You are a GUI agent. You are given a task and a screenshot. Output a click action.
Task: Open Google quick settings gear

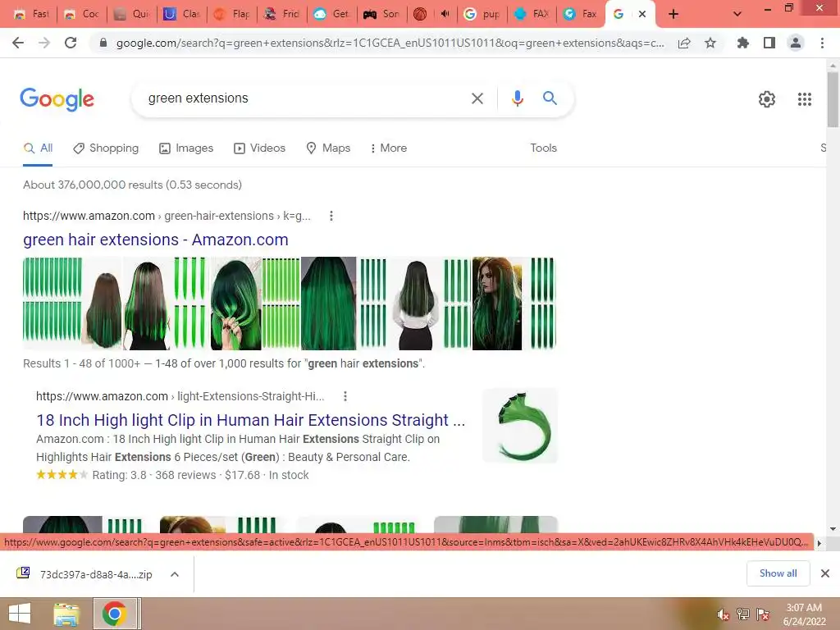coord(767,99)
